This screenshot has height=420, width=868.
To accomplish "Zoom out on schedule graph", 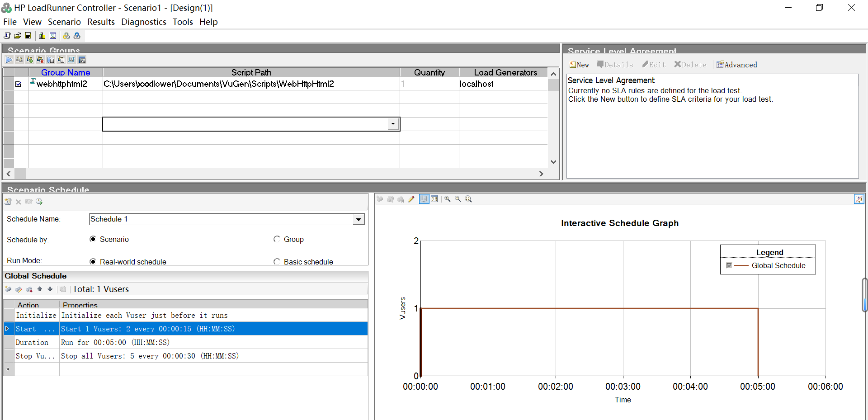I will click(458, 199).
